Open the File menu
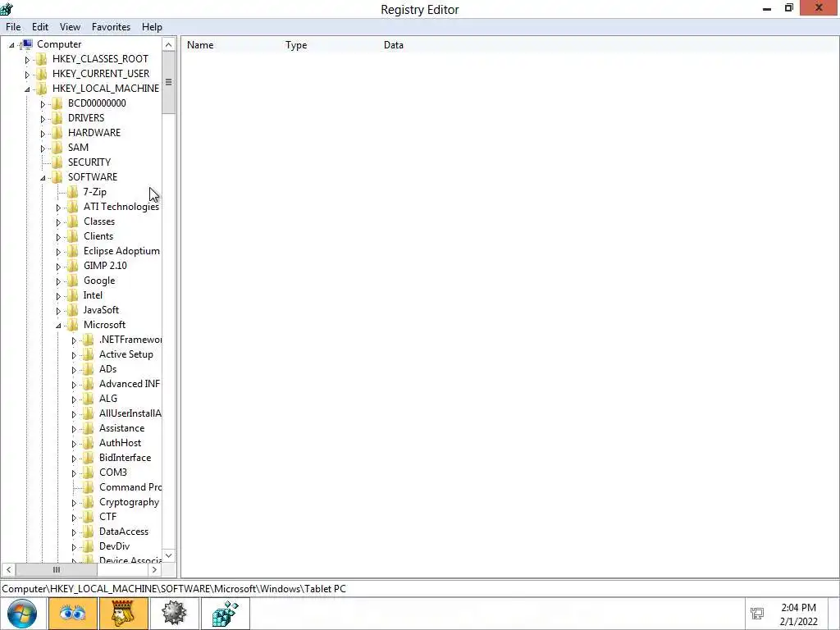840x630 pixels. (x=13, y=27)
